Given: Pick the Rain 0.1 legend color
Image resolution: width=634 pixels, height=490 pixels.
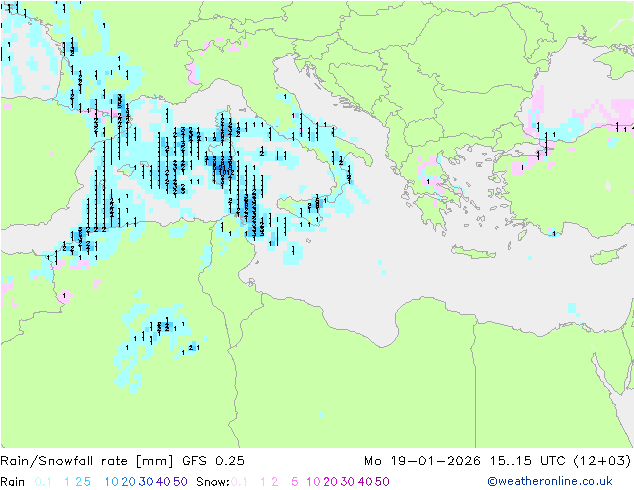Looking at the screenshot, I should click(x=42, y=481).
